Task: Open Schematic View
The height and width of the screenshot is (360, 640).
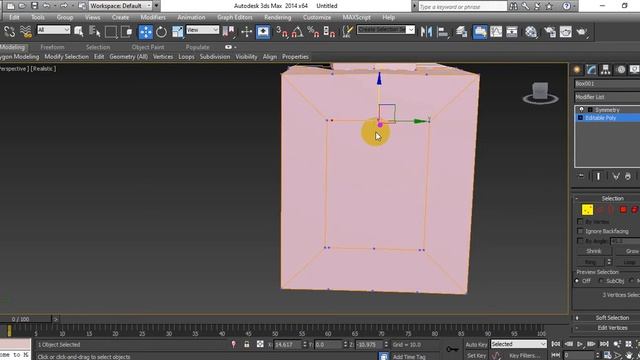Action: [x=512, y=32]
